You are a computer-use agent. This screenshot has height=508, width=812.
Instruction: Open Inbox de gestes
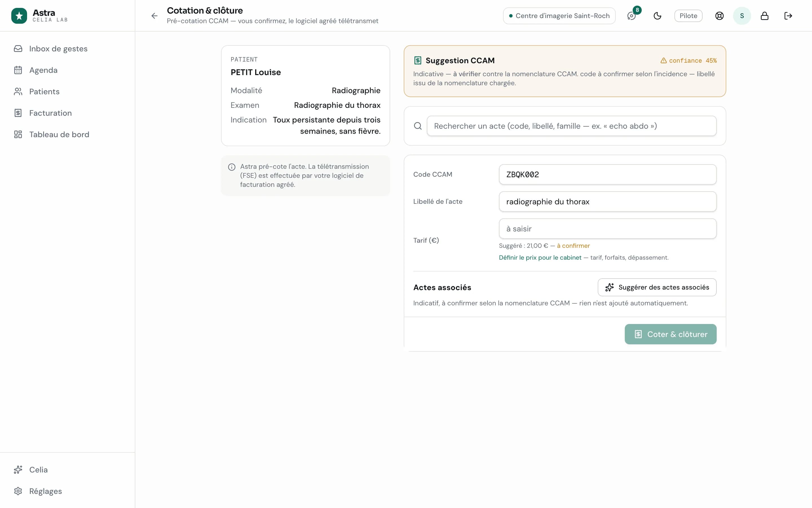[67, 49]
